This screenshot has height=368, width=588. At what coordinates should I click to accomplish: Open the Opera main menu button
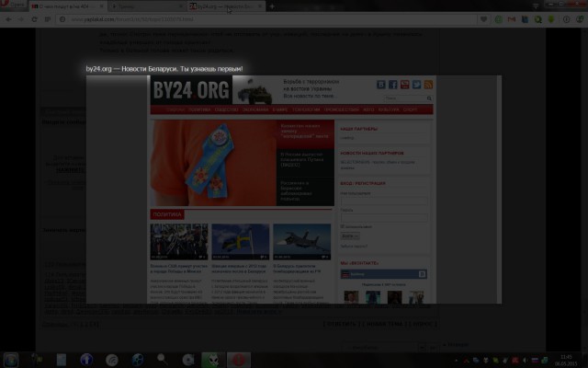click(x=13, y=5)
